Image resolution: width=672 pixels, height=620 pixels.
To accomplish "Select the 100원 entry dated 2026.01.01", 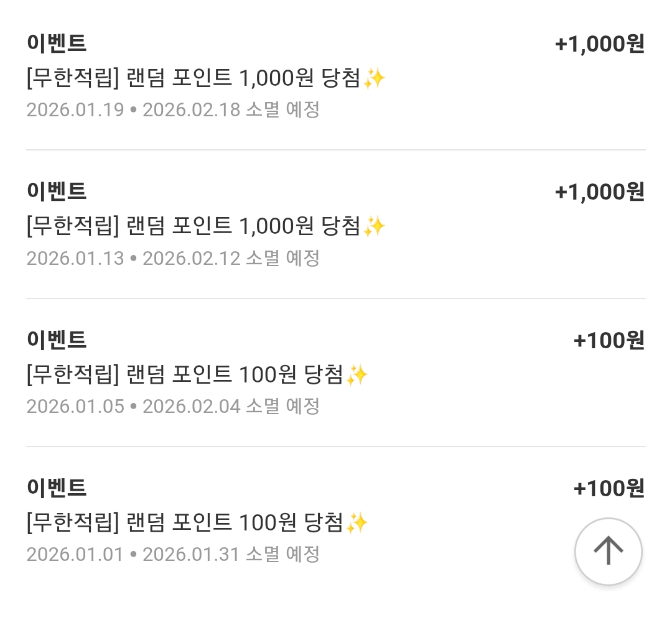I will tap(184, 523).
